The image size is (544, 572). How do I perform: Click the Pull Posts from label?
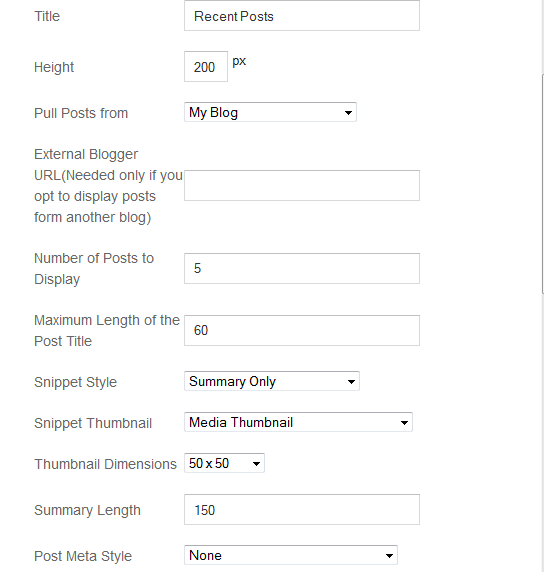81,113
